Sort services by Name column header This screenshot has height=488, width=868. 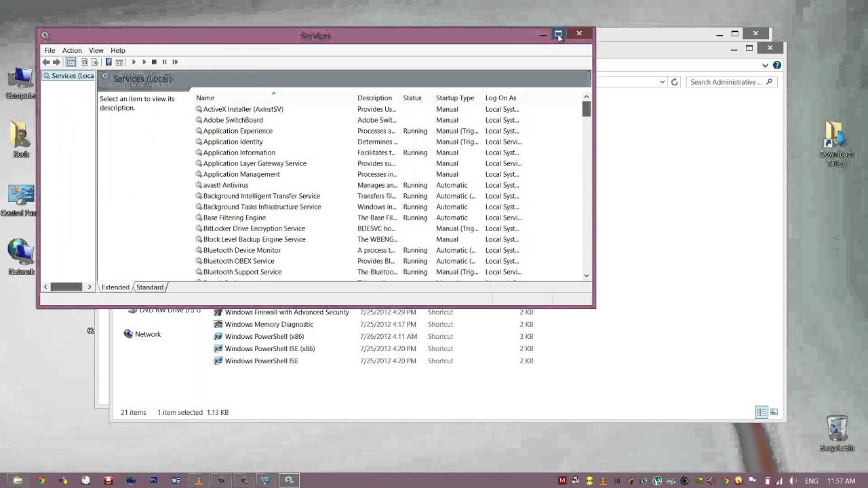205,98
